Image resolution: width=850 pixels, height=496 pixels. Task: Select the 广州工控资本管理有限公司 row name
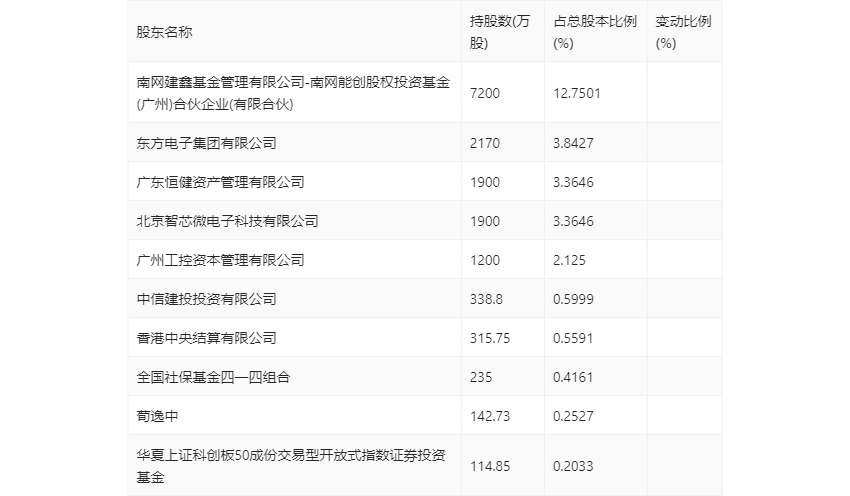[221, 260]
